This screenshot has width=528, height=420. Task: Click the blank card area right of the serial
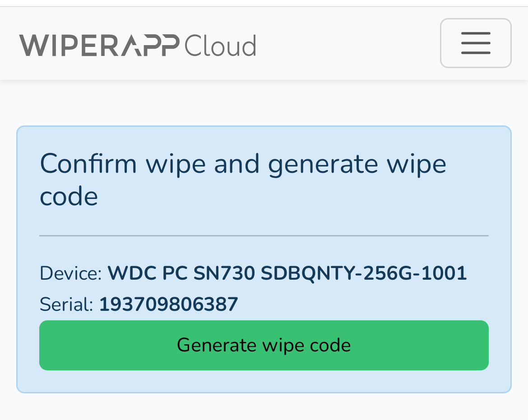point(361,305)
